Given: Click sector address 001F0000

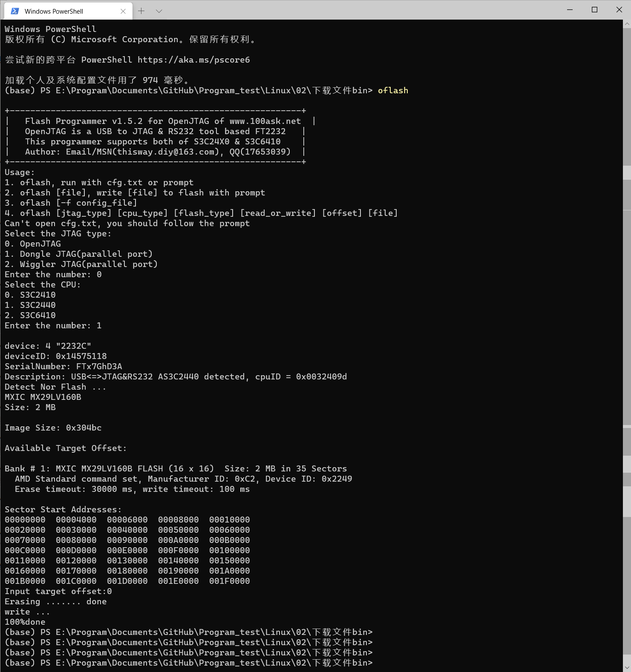Looking at the screenshot, I should [230, 581].
